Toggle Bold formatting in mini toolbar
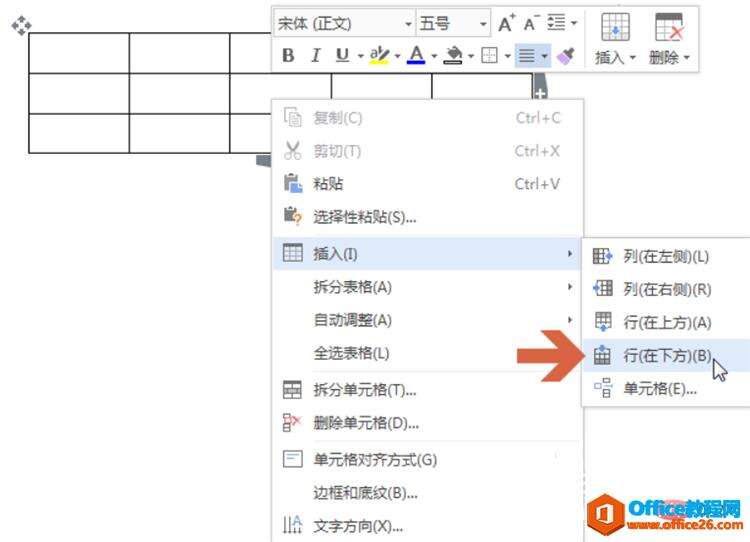 pyautogui.click(x=288, y=55)
